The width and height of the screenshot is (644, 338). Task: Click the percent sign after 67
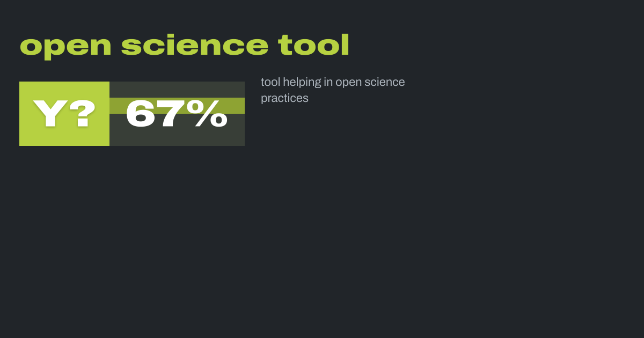pos(211,114)
